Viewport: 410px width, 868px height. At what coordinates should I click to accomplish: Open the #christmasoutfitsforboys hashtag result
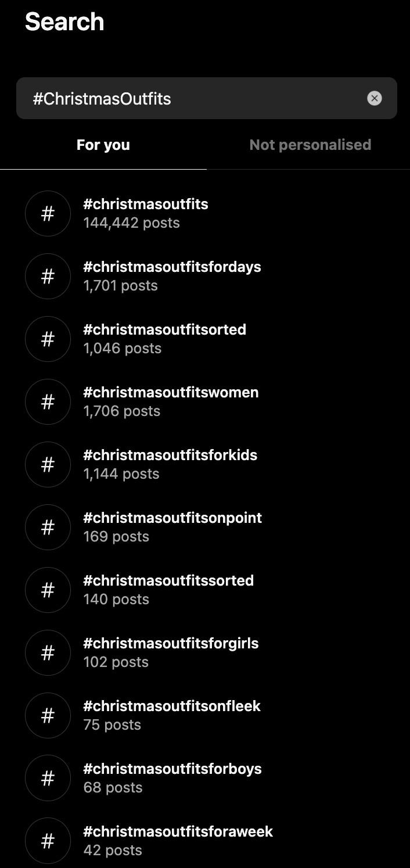click(172, 769)
